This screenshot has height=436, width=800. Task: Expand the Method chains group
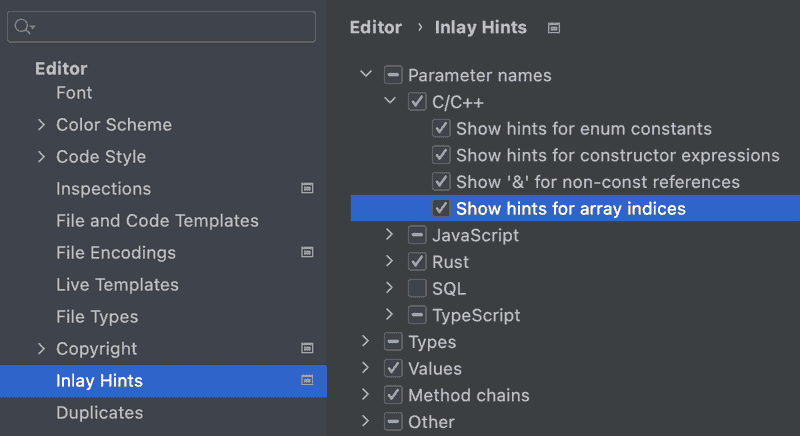click(365, 394)
